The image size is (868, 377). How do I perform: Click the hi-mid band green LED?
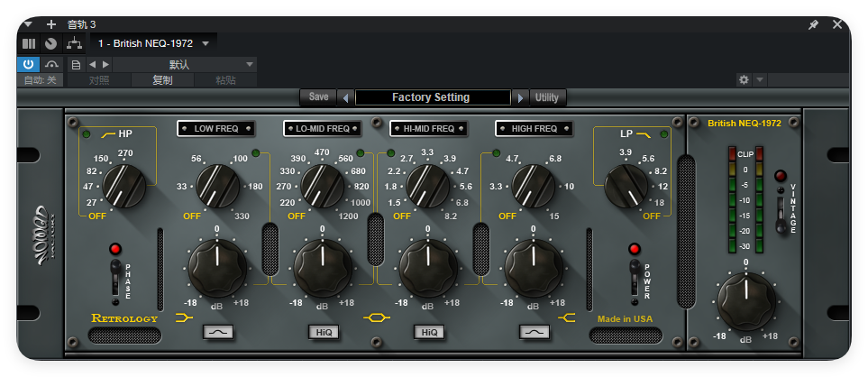pos(390,152)
